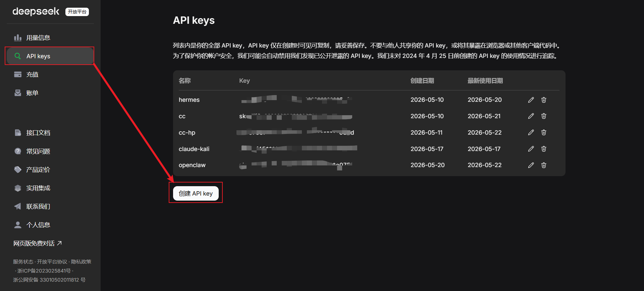This screenshot has width=644, height=291.
Task: Open the 常见问题 FAQ page
Action: point(50,151)
